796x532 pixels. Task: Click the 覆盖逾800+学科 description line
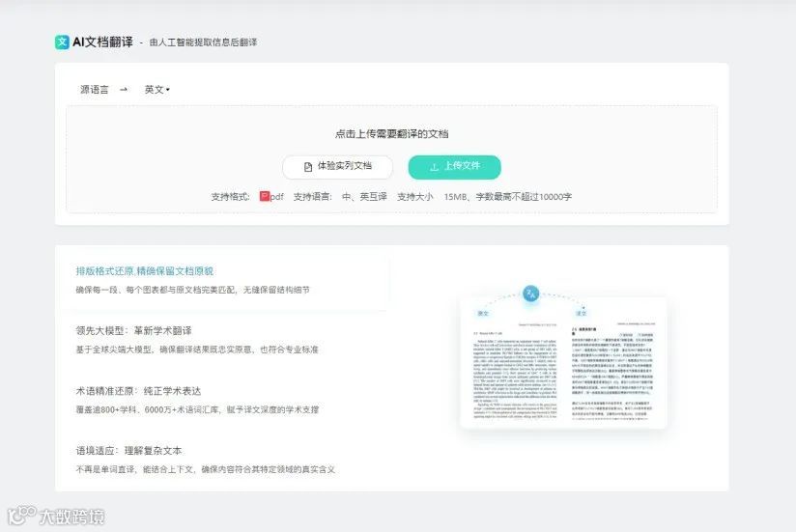click(x=197, y=409)
